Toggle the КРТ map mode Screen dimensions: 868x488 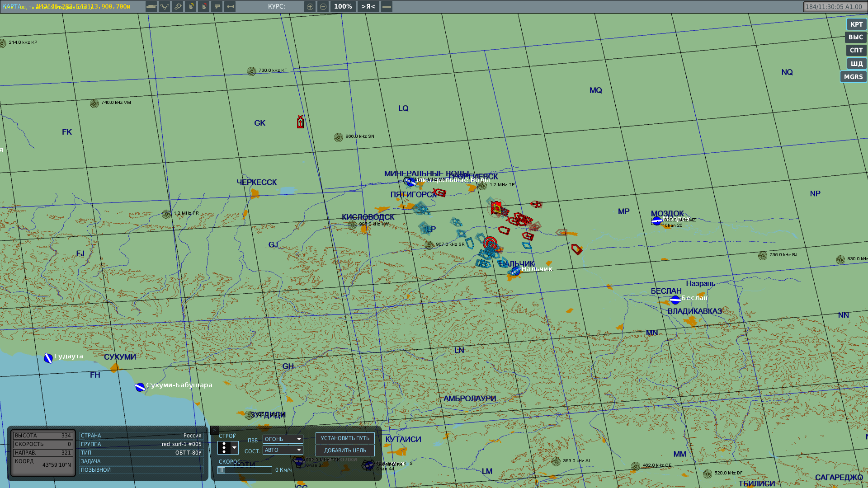pos(856,24)
